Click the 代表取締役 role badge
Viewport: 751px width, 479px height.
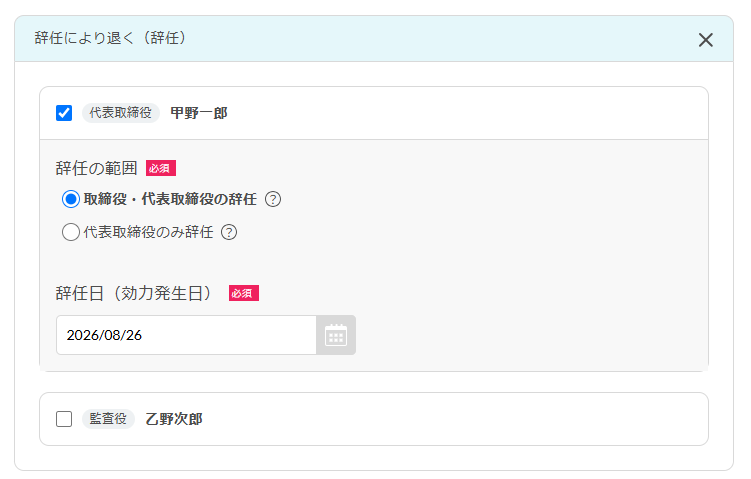(121, 113)
